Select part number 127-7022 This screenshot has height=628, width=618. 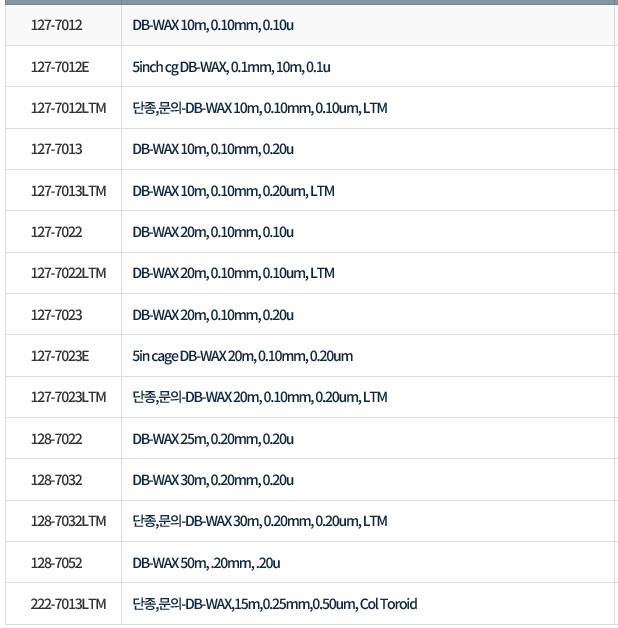coord(57,232)
